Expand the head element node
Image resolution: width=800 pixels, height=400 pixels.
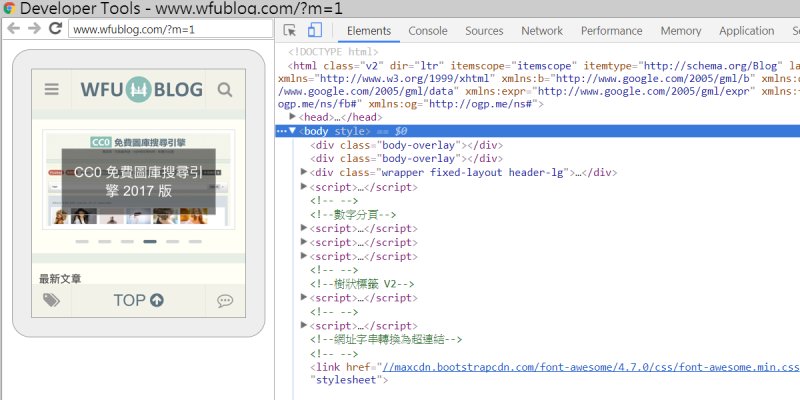point(293,117)
